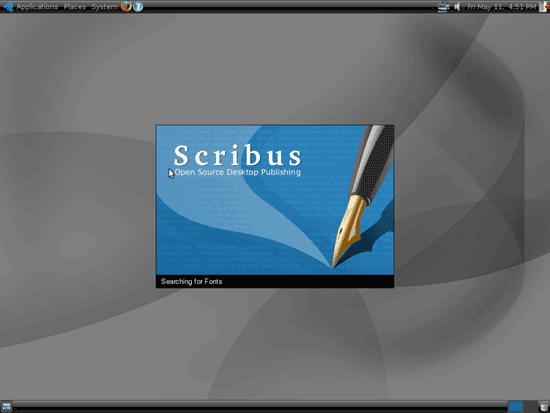
Task: Open the System menu
Action: coord(104,7)
